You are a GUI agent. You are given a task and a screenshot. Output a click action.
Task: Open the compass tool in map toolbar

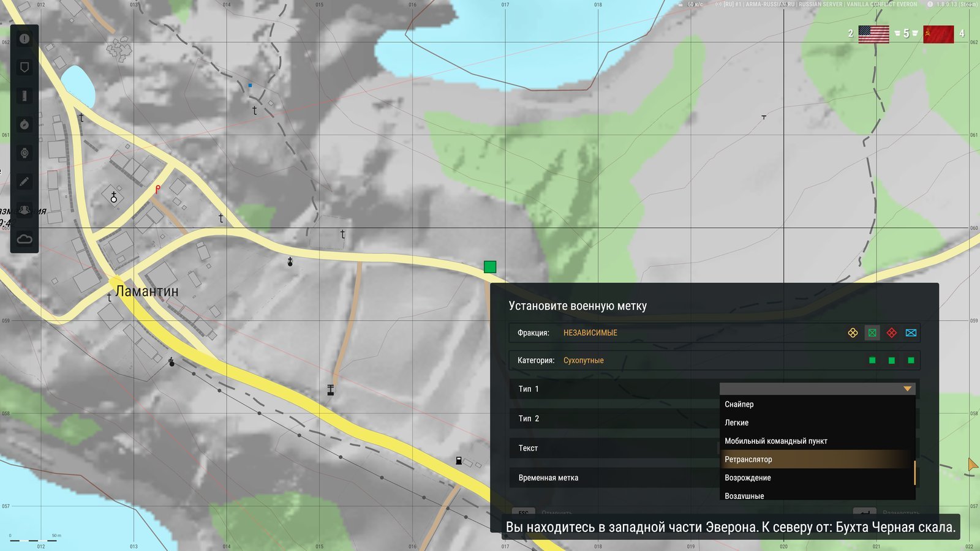coord(24,124)
